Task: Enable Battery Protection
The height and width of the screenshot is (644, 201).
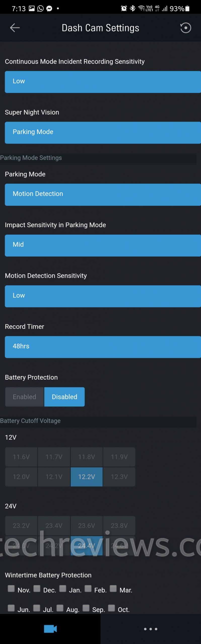Action: (24, 397)
